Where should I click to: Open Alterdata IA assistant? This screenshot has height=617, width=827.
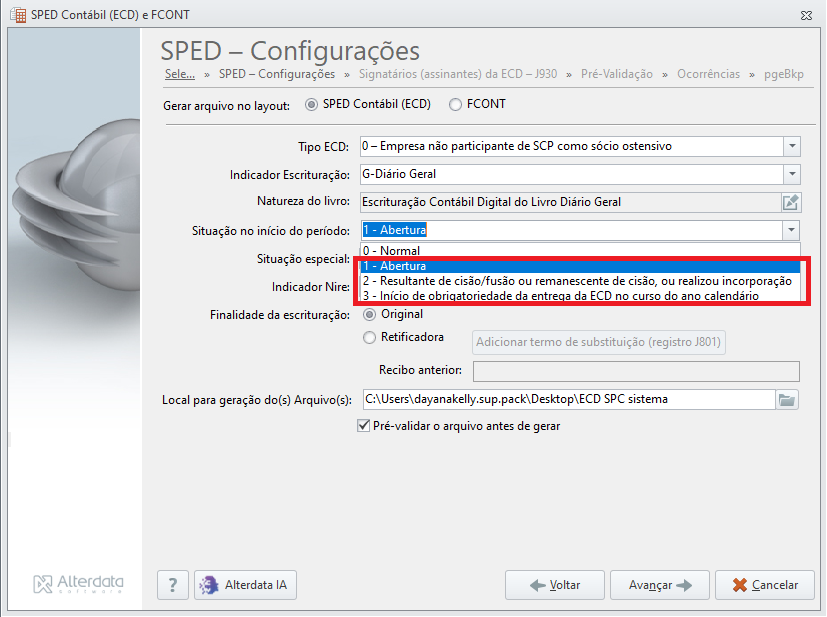(245, 585)
